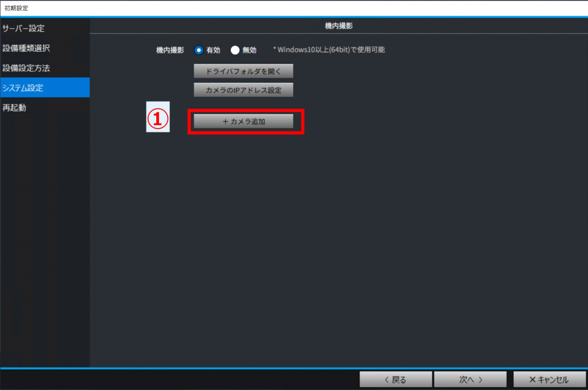The height and width of the screenshot is (390, 588).
Task: Click the 無効 label text
Action: point(249,50)
